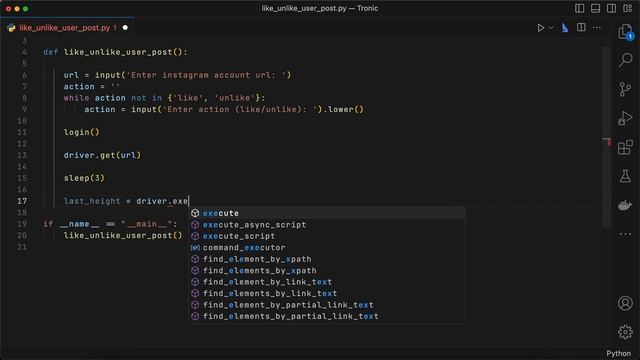Click line number 4 in gutter
The height and width of the screenshot is (360, 640).
tap(24, 52)
